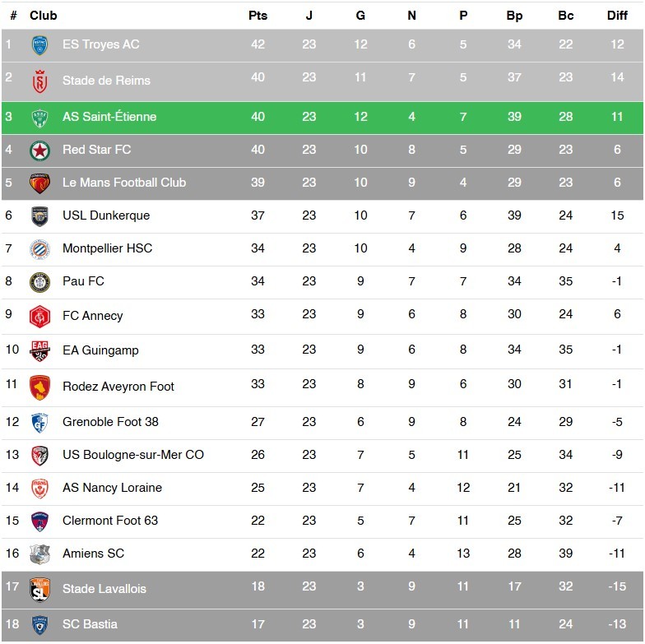
Task: Click the Bp goals-for column header
Action: point(514,16)
